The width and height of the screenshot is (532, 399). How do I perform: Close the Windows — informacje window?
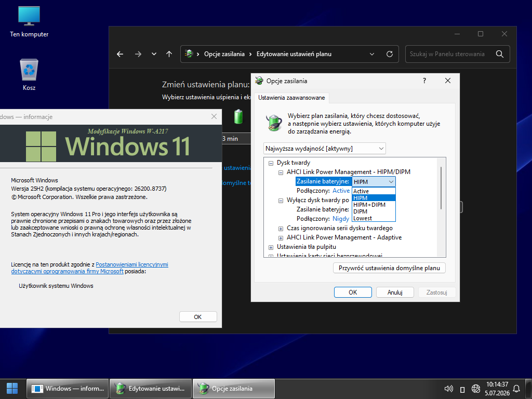214,117
